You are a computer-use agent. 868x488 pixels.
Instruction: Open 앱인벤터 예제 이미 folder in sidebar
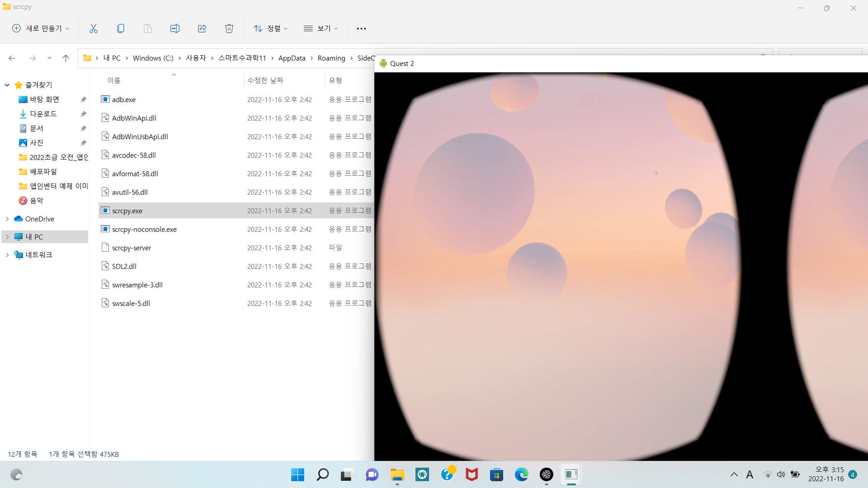click(x=53, y=186)
